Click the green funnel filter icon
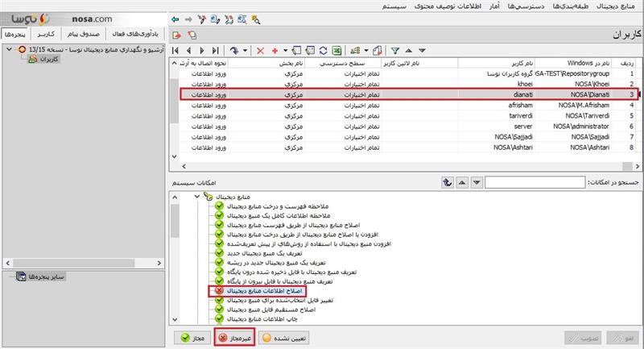This screenshot has height=349, width=644. point(395,50)
